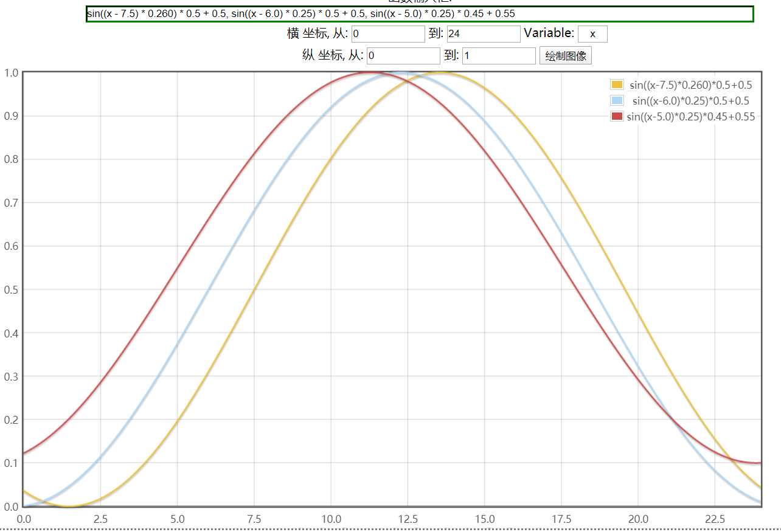Focus the horizontal axis start field
Screen dimensions: 781x532
coord(388,34)
